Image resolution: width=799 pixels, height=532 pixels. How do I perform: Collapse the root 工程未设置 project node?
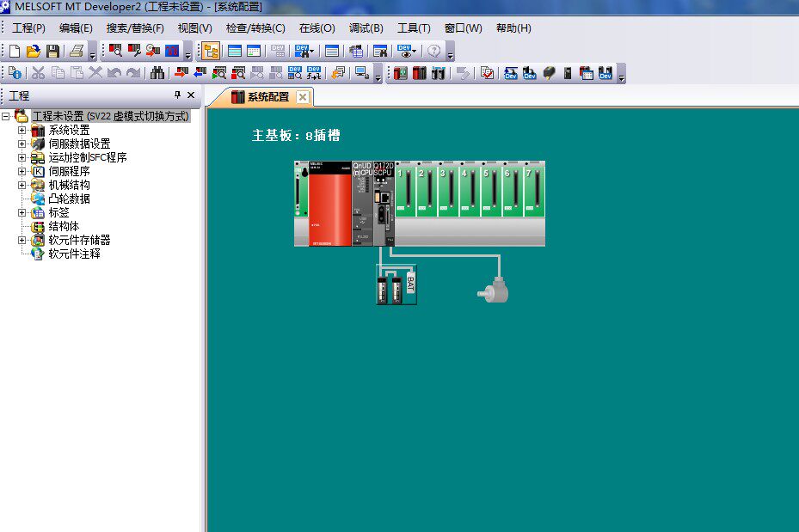click(6, 117)
